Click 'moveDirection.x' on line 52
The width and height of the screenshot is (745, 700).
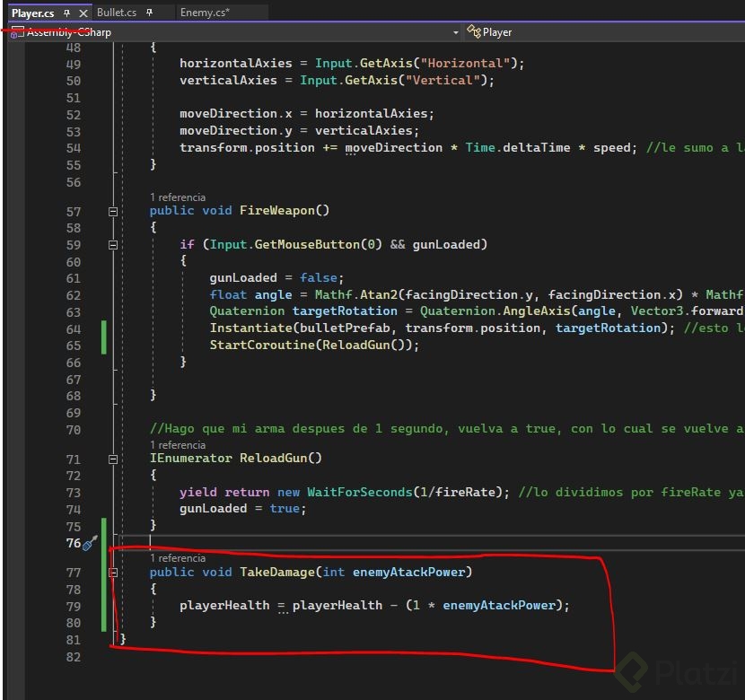point(236,113)
